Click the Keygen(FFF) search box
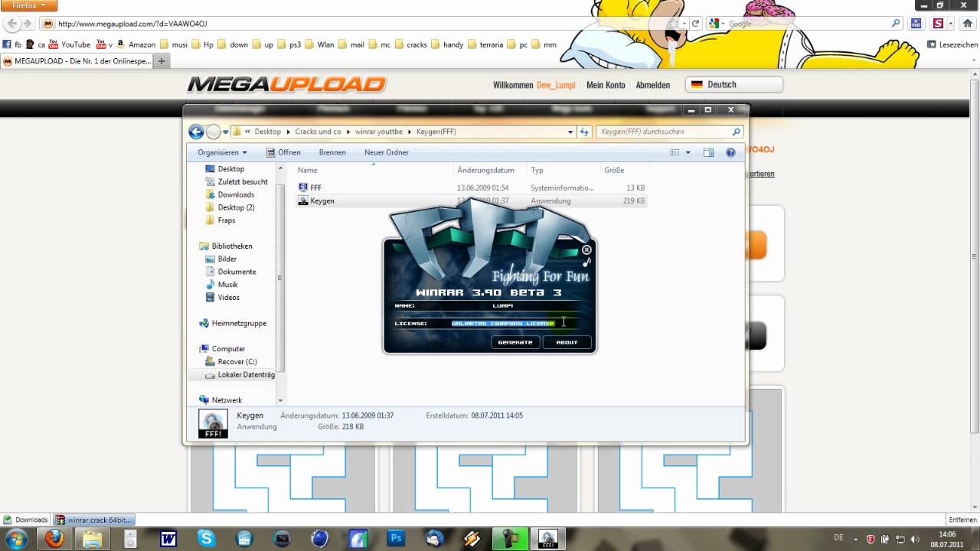 (669, 132)
